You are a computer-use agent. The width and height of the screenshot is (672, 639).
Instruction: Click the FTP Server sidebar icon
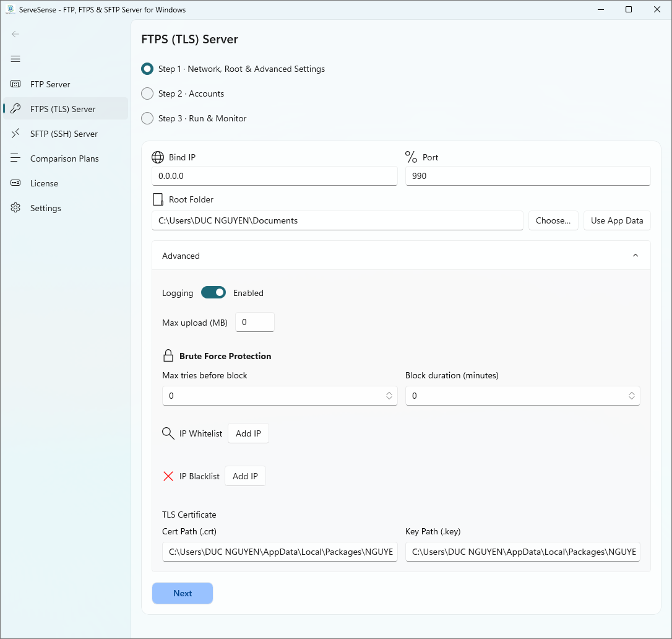click(x=15, y=84)
